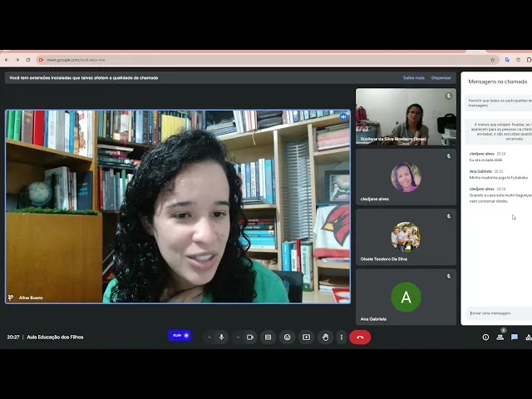Click Ana Gabriela's 20:25 chat message

tap(499, 177)
